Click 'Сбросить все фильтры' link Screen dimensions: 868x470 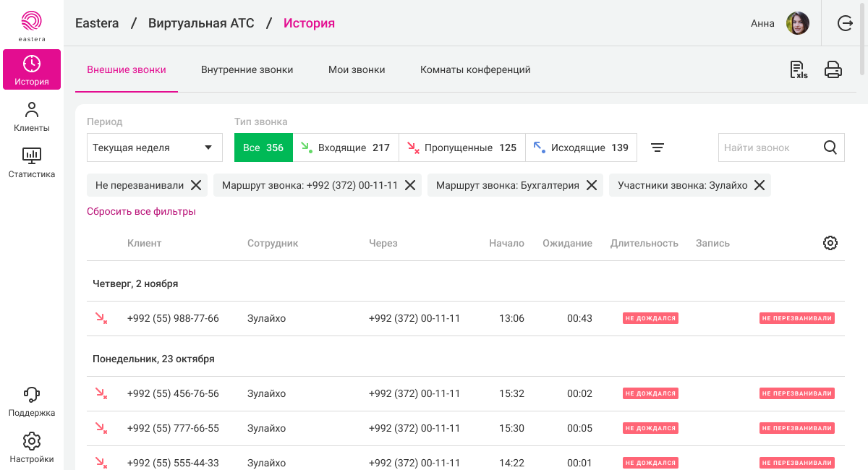[141, 212]
